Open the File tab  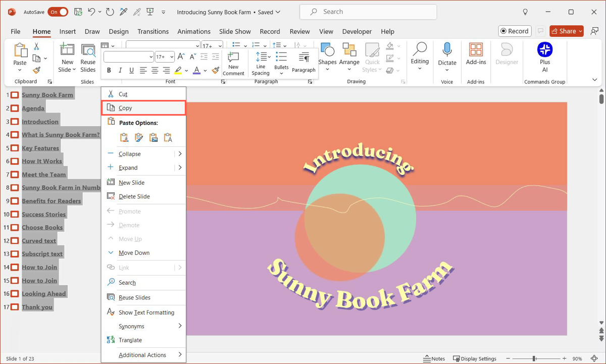(x=15, y=31)
